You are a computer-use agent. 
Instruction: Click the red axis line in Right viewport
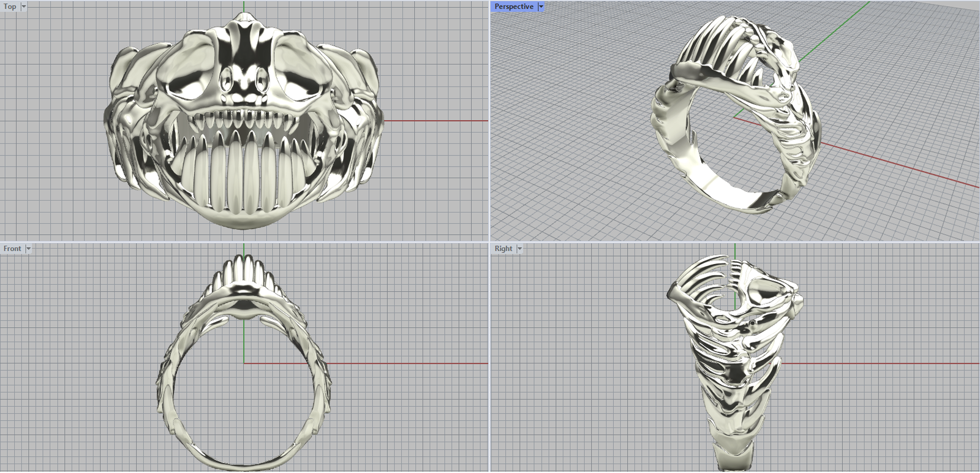[x=888, y=363]
